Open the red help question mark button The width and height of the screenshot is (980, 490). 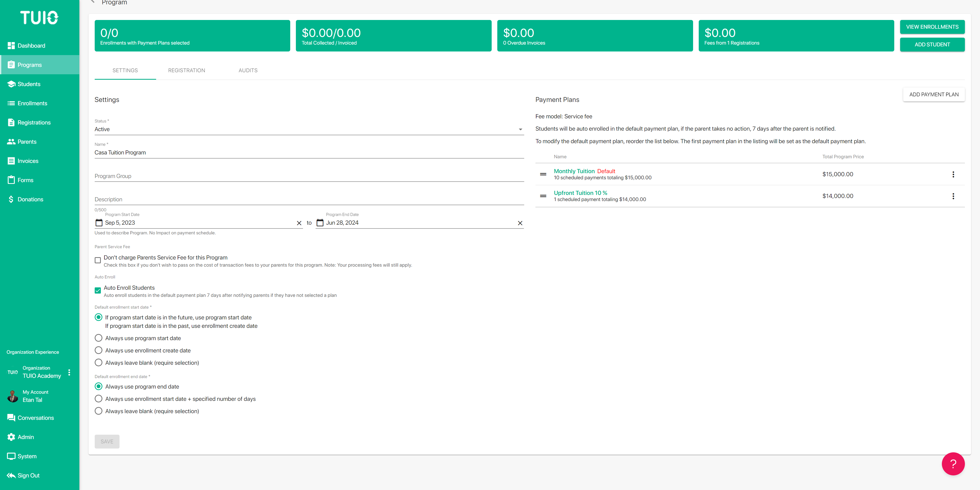(x=953, y=464)
